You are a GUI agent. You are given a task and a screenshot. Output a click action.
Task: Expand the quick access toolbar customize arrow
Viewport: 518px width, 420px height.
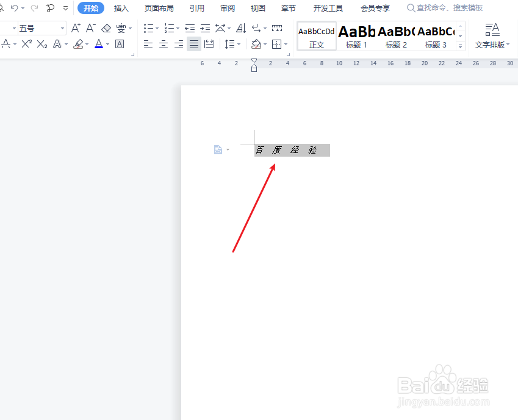pos(65,8)
